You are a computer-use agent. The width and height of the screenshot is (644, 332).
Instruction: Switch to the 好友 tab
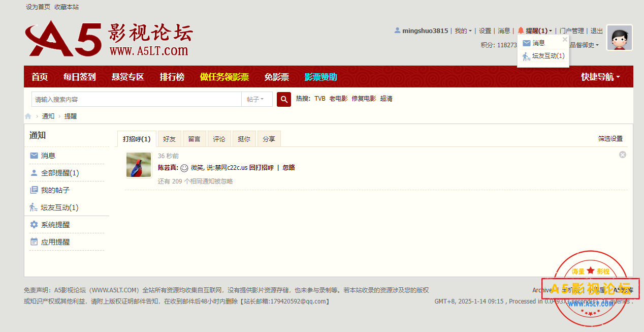point(170,139)
